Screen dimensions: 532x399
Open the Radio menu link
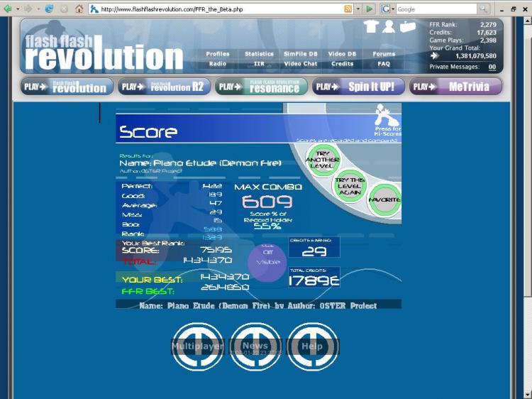(x=218, y=63)
